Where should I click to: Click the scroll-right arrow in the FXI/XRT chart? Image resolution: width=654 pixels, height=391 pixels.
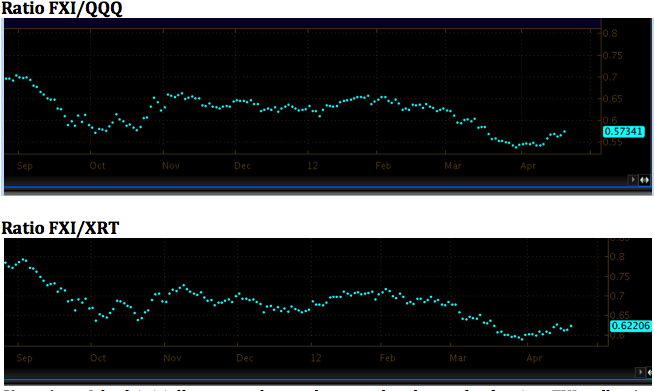click(x=640, y=371)
